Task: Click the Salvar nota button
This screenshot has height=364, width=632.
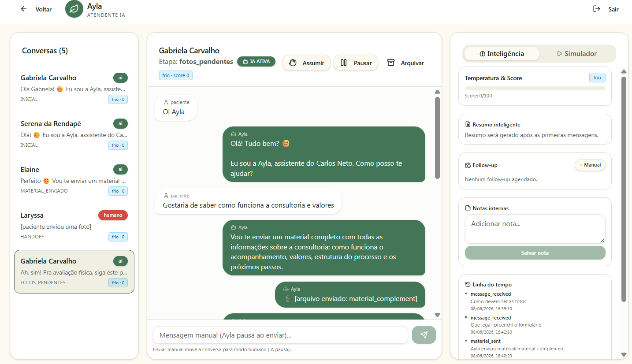Action: pos(535,253)
